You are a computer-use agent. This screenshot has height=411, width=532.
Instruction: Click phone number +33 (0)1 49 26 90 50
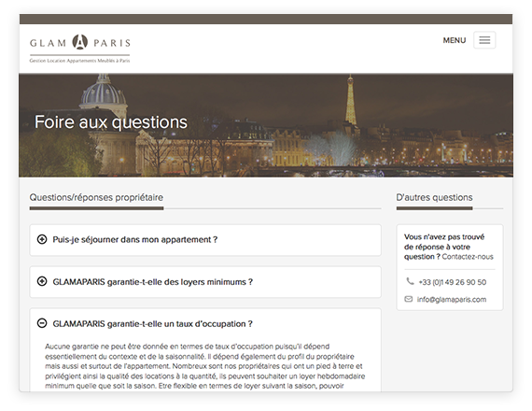(x=453, y=282)
